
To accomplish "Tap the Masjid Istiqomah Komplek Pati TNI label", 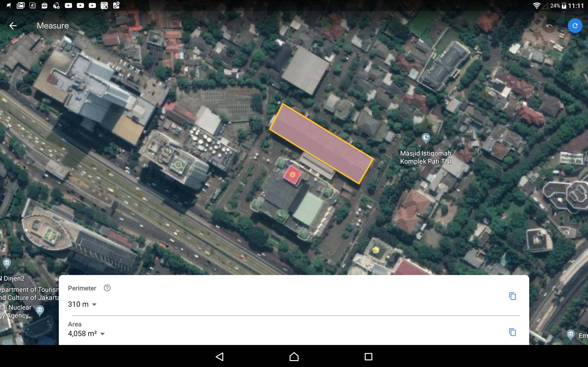I will [x=425, y=157].
